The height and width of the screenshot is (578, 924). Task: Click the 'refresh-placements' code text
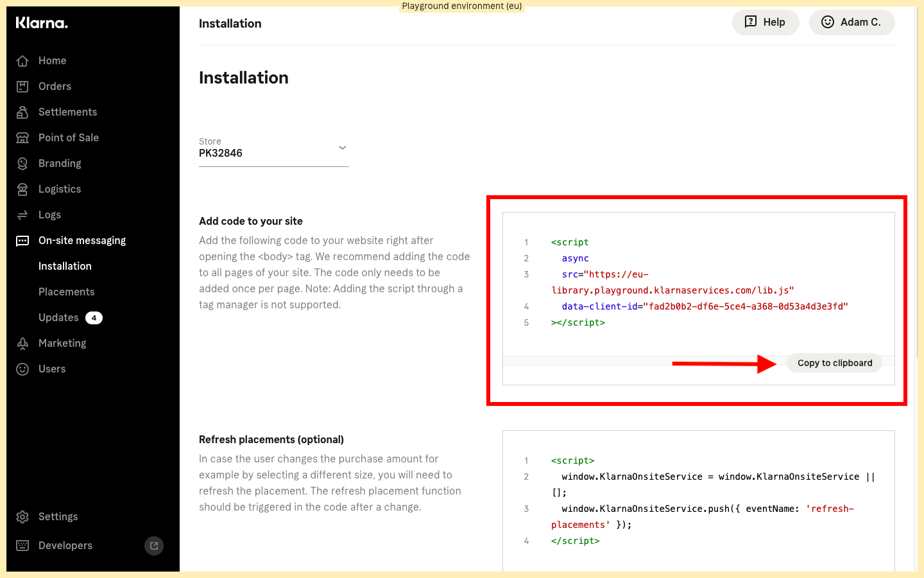tap(703, 516)
